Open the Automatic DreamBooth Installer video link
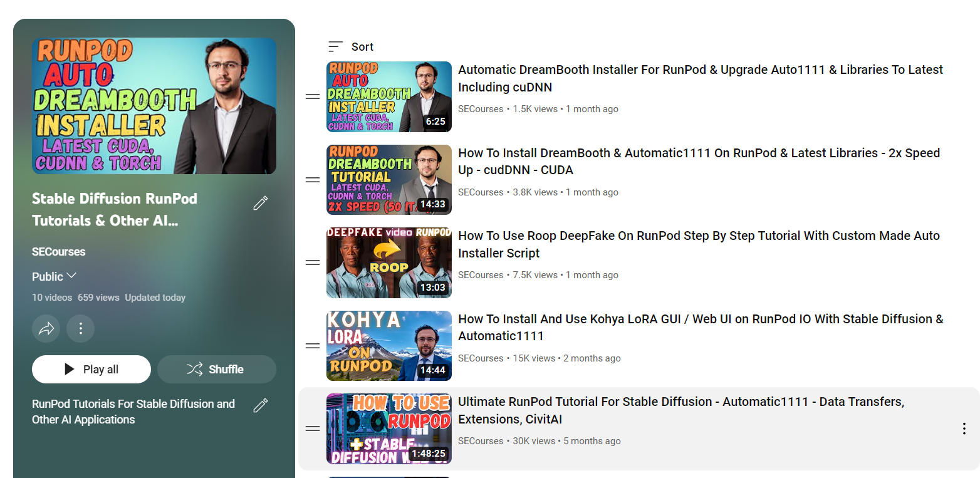This screenshot has height=478, width=980. (x=700, y=78)
